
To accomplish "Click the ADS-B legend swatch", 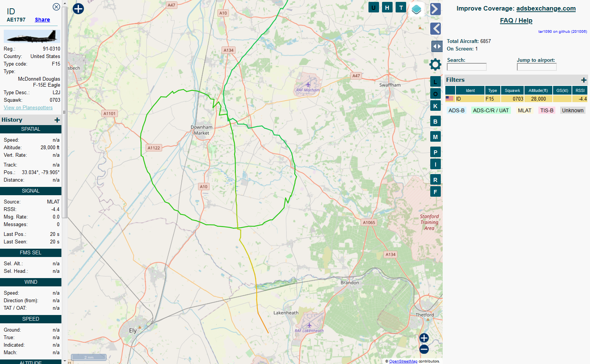I will point(456,110).
